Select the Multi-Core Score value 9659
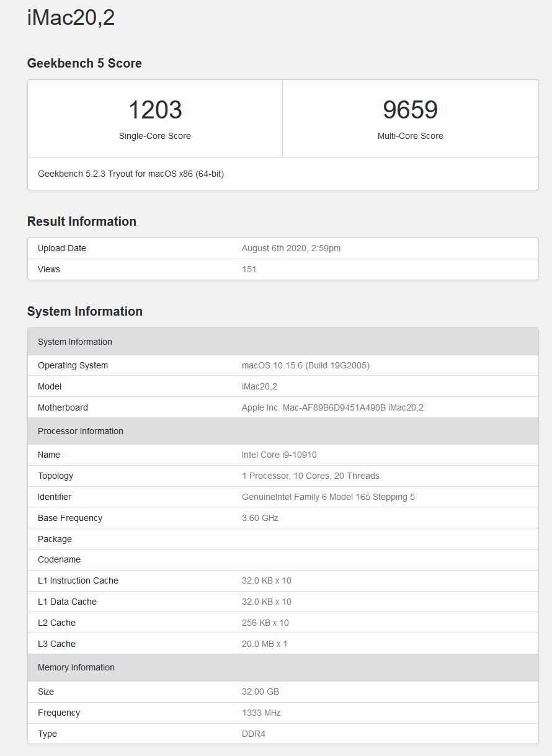 411,110
